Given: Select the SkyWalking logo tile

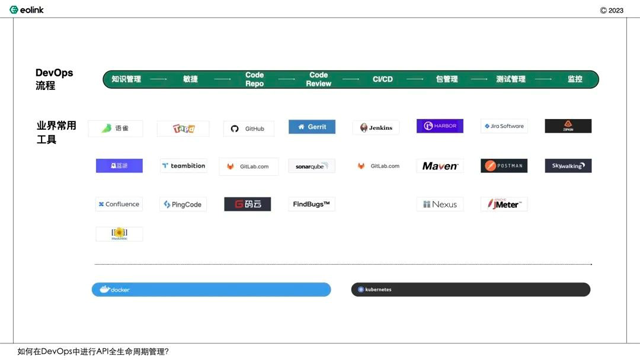Looking at the screenshot, I should 568,166.
